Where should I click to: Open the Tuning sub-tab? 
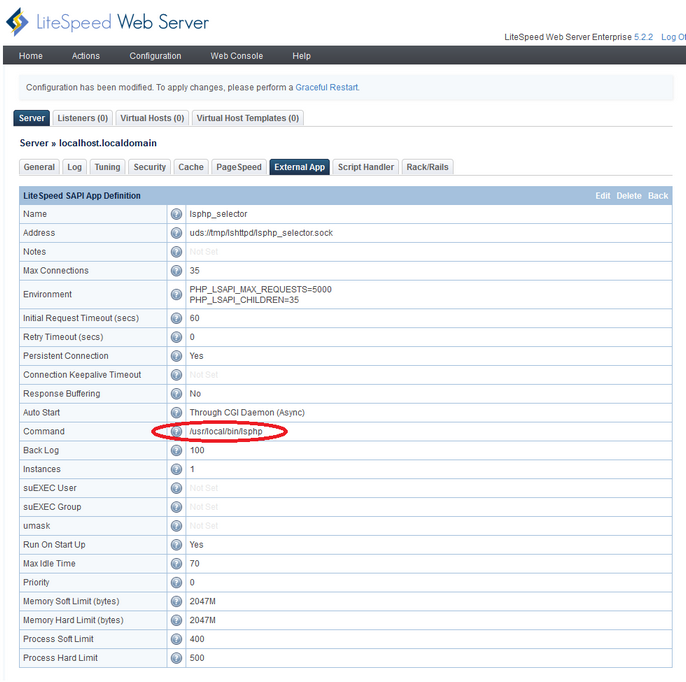click(x=107, y=167)
